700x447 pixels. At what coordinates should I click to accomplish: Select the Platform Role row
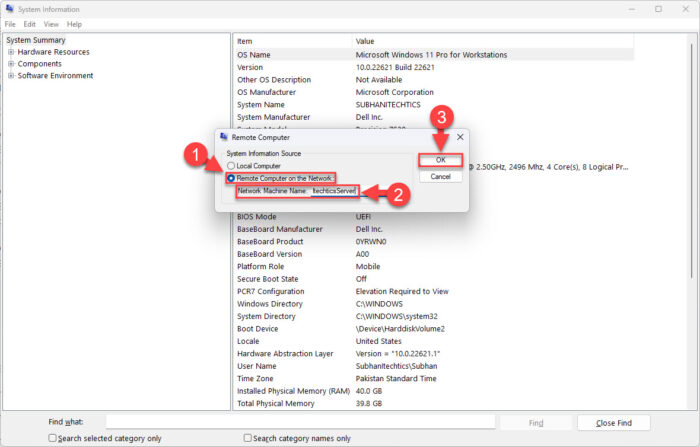(434, 267)
